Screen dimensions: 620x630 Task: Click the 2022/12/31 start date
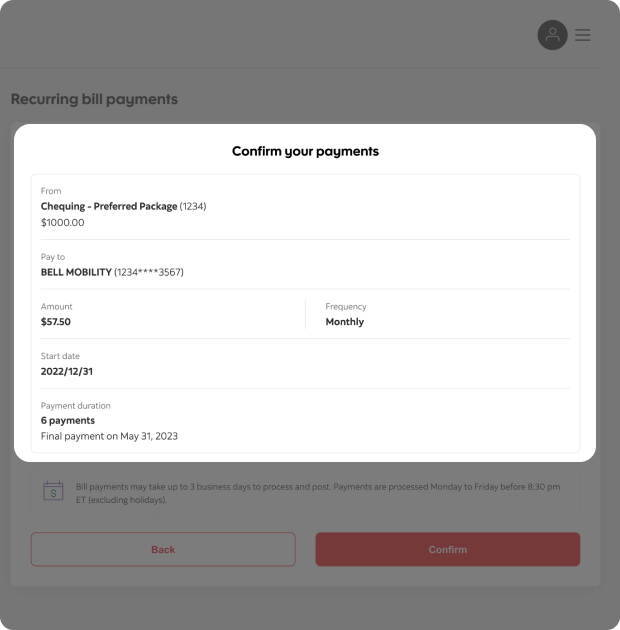click(x=67, y=371)
